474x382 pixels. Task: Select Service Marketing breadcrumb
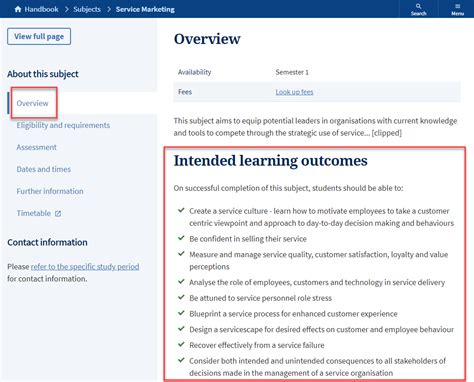coord(145,9)
